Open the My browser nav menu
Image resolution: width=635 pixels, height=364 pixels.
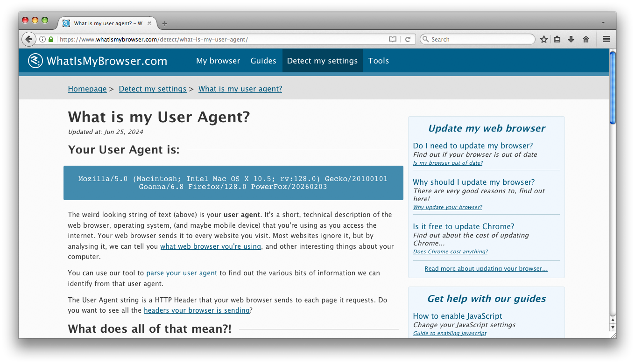(x=218, y=61)
